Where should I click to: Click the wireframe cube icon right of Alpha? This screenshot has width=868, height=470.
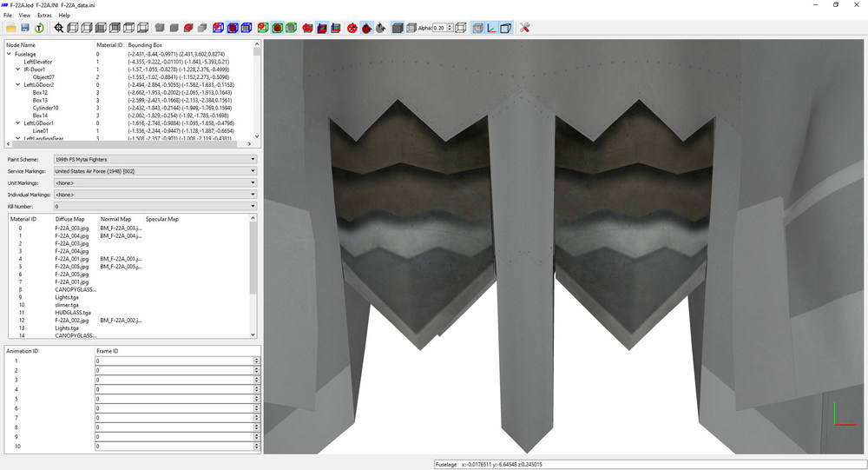pos(461,28)
